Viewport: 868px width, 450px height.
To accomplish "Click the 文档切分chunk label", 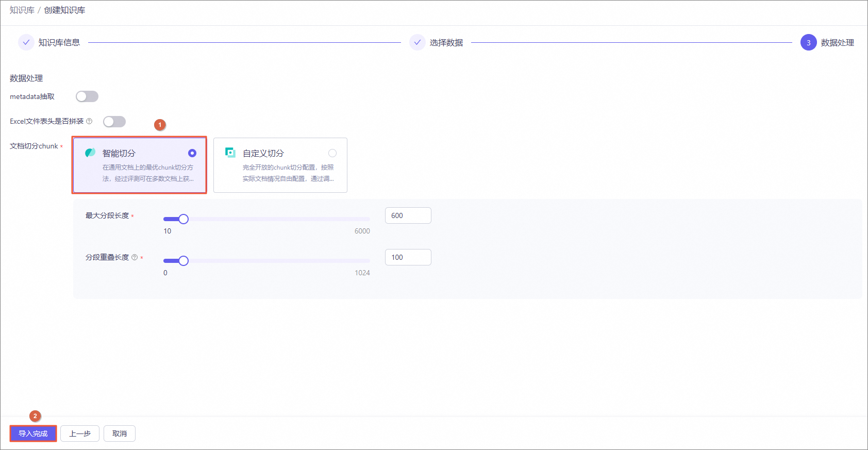I will tap(34, 146).
